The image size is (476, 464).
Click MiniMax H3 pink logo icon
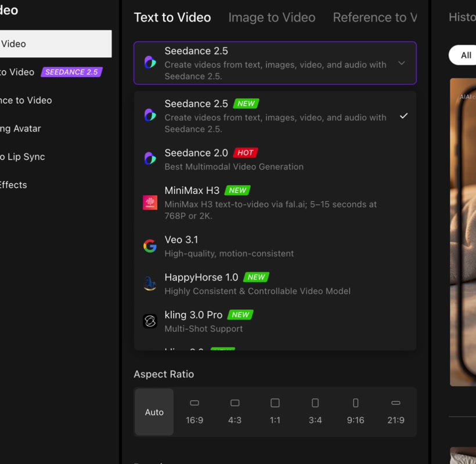(150, 202)
